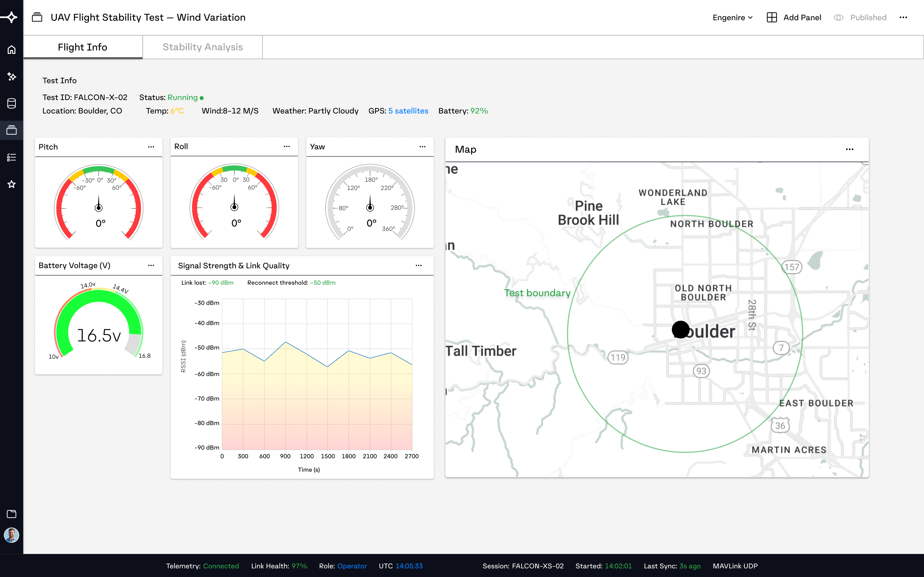Click the user avatar in sidebar

(12, 535)
